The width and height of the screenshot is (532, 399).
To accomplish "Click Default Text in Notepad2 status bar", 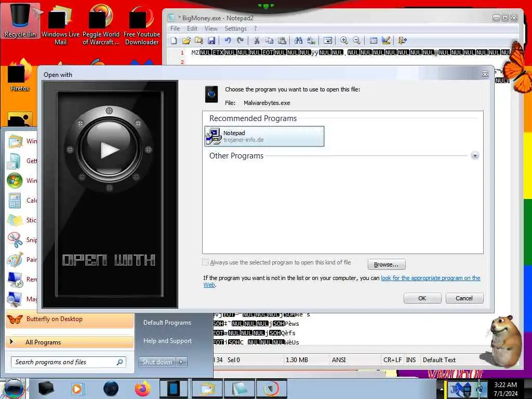I will pyautogui.click(x=439, y=360).
